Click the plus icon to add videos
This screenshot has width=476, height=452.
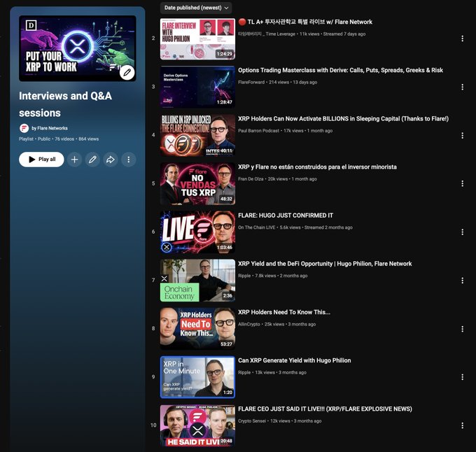click(x=74, y=160)
